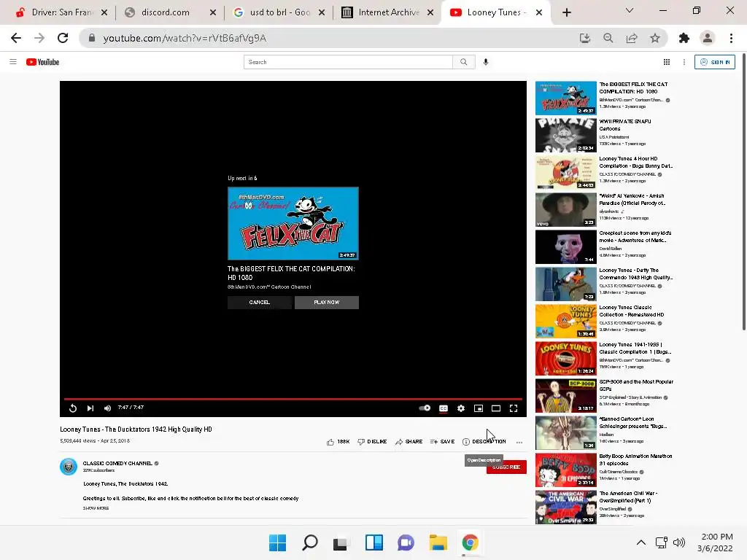This screenshot has height=560, width=747.
Task: Save the video to a playlist
Action: (442, 442)
